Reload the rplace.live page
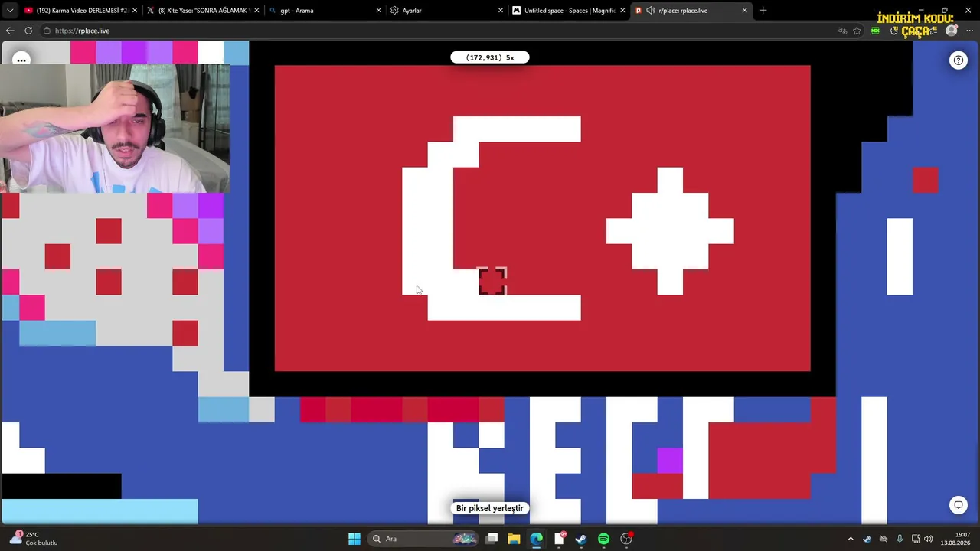This screenshot has width=980, height=551. point(28,31)
